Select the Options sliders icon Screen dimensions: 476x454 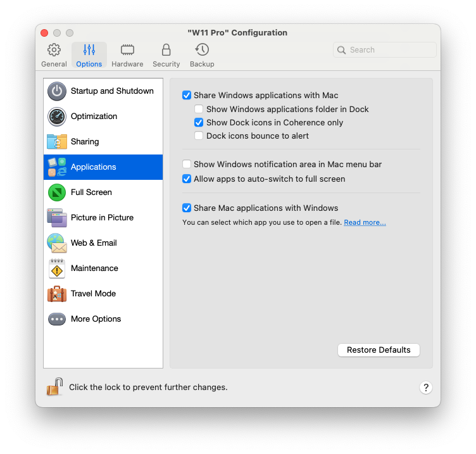[x=89, y=50]
